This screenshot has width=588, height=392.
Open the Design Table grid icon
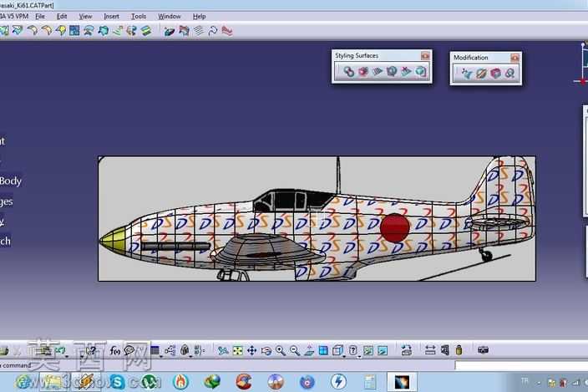[x=155, y=351]
